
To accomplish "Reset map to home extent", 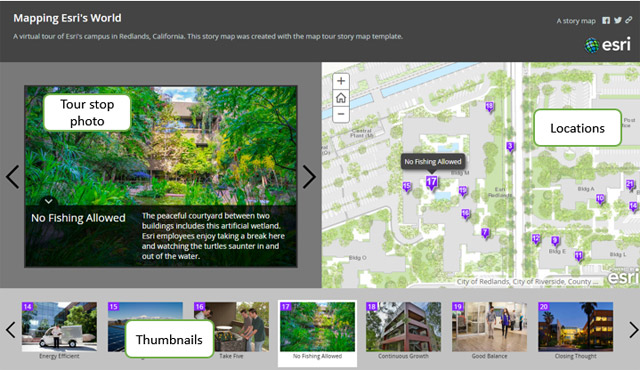I will pos(341,98).
